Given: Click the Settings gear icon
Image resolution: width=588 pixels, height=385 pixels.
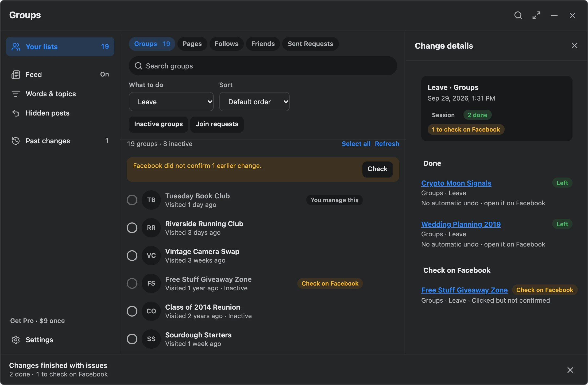Looking at the screenshot, I should coord(16,340).
